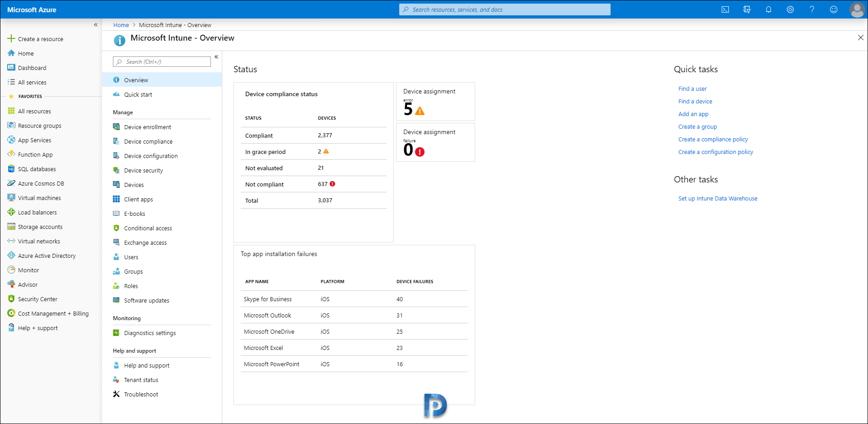Viewport: 868px width, 424px height.
Task: Open the help question mark menu
Action: (x=812, y=9)
